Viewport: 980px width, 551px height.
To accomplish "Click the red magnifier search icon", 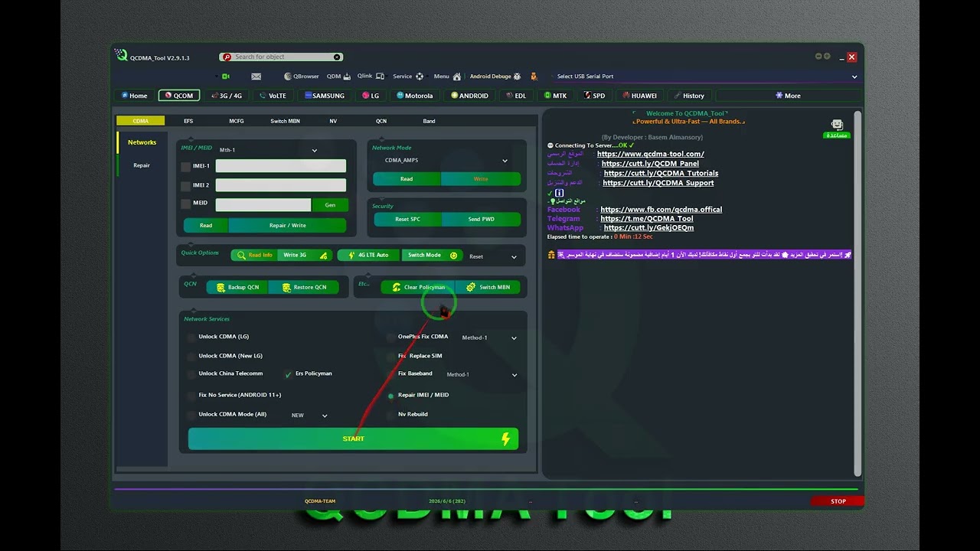I will pyautogui.click(x=226, y=57).
